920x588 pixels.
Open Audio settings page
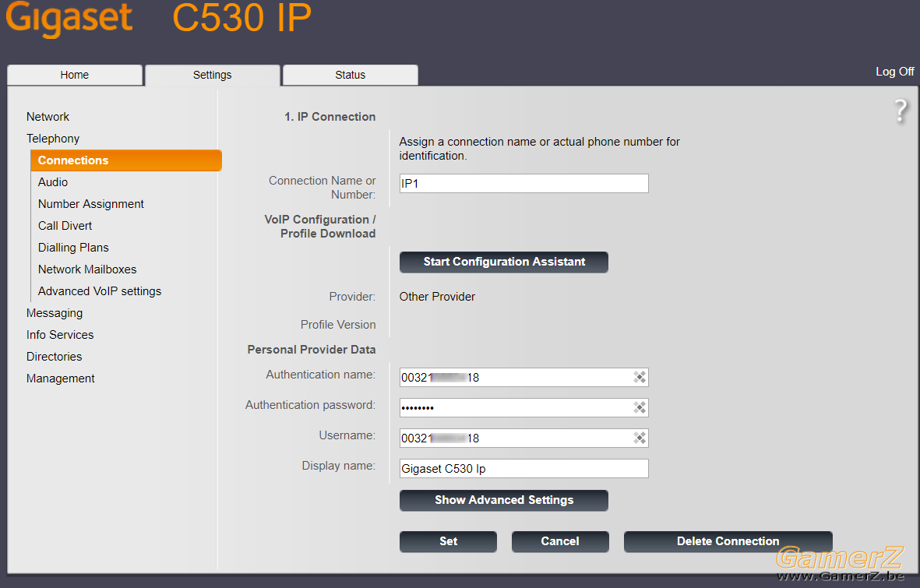coord(53,182)
